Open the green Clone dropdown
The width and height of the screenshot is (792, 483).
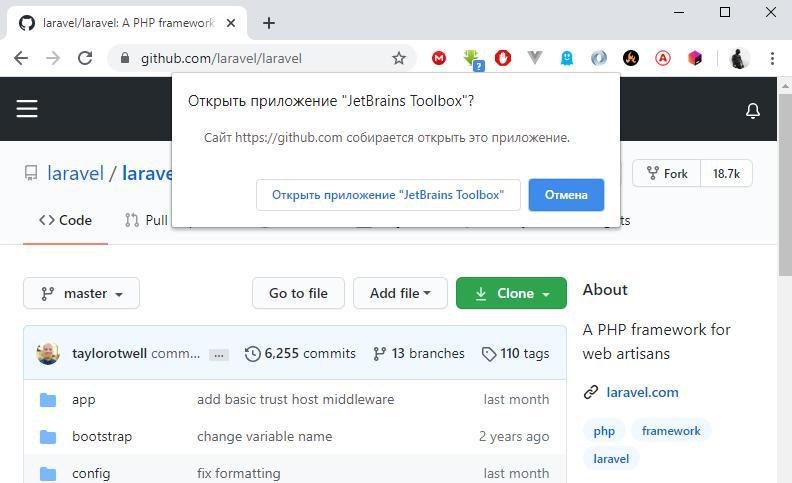511,293
